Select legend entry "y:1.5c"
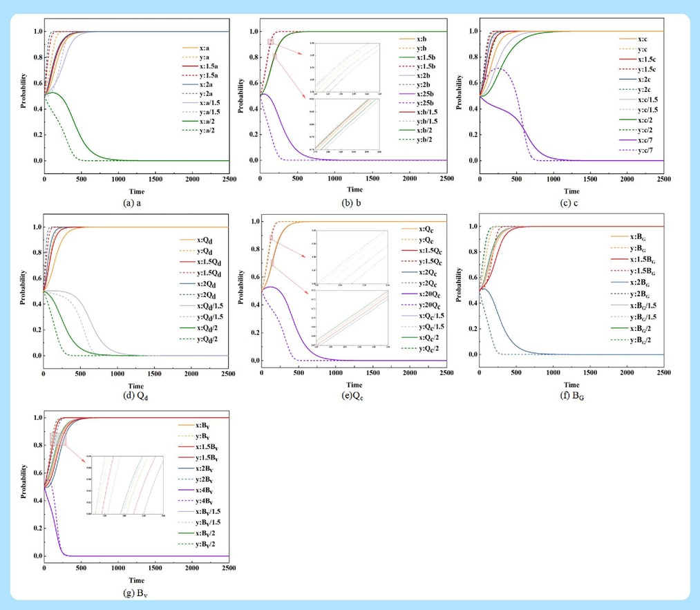 (638, 69)
